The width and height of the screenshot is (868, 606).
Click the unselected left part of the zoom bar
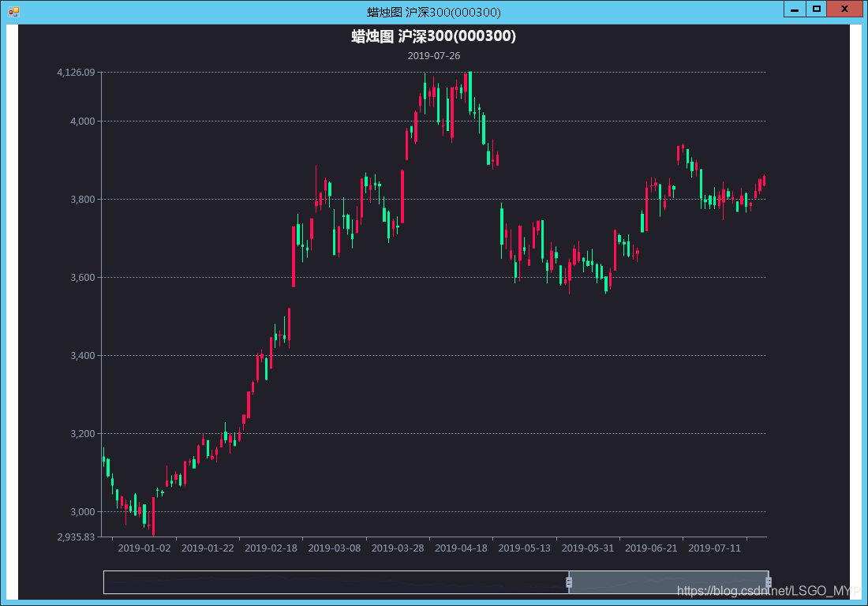point(336,582)
